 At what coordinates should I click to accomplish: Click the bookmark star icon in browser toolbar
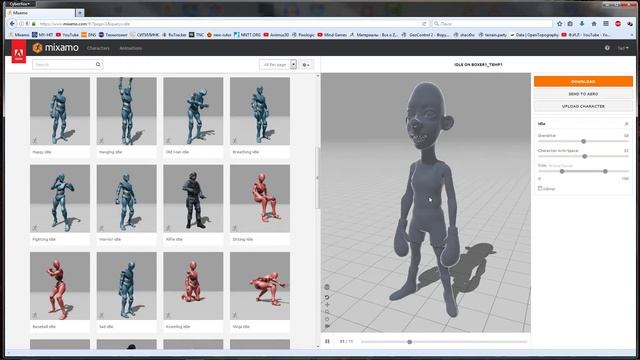(560, 24)
